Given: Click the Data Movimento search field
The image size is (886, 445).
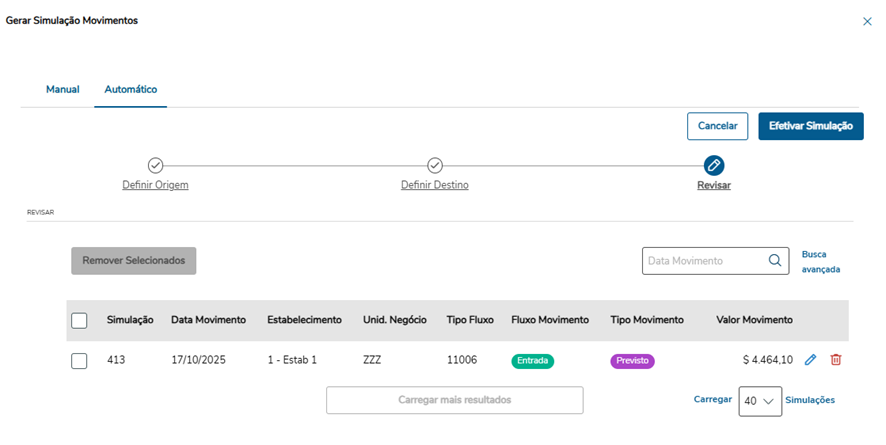Looking at the screenshot, I should click(704, 261).
